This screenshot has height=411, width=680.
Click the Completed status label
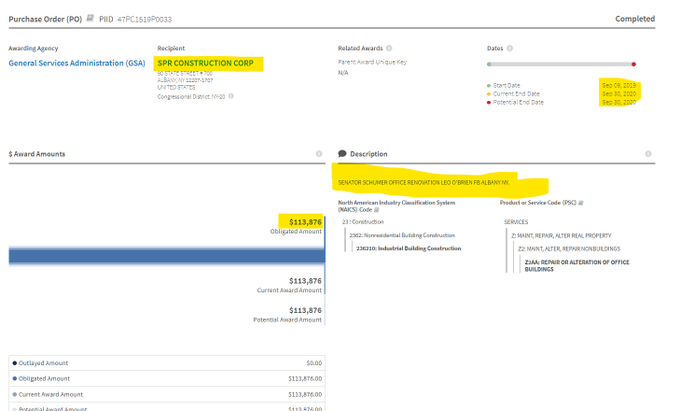[x=634, y=18]
